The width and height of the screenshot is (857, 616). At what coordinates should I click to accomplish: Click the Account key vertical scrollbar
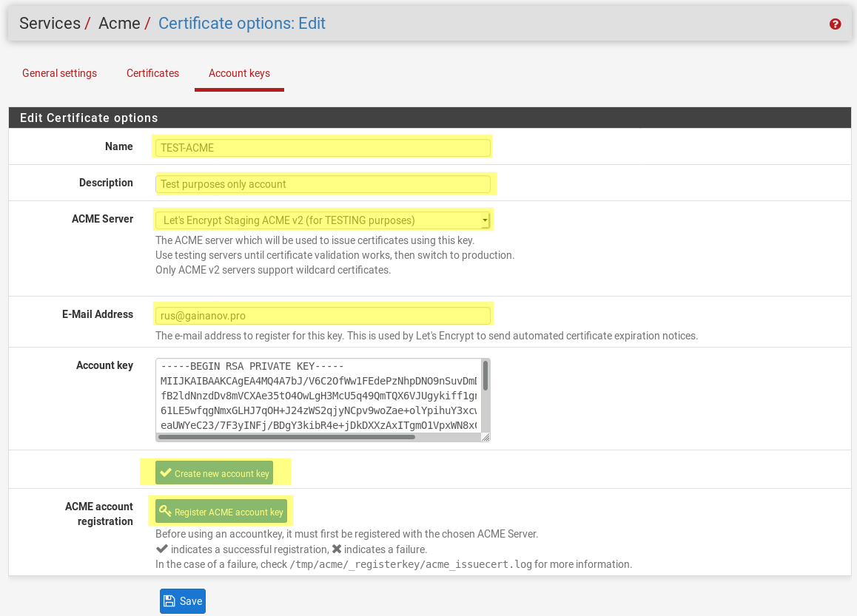[485, 376]
